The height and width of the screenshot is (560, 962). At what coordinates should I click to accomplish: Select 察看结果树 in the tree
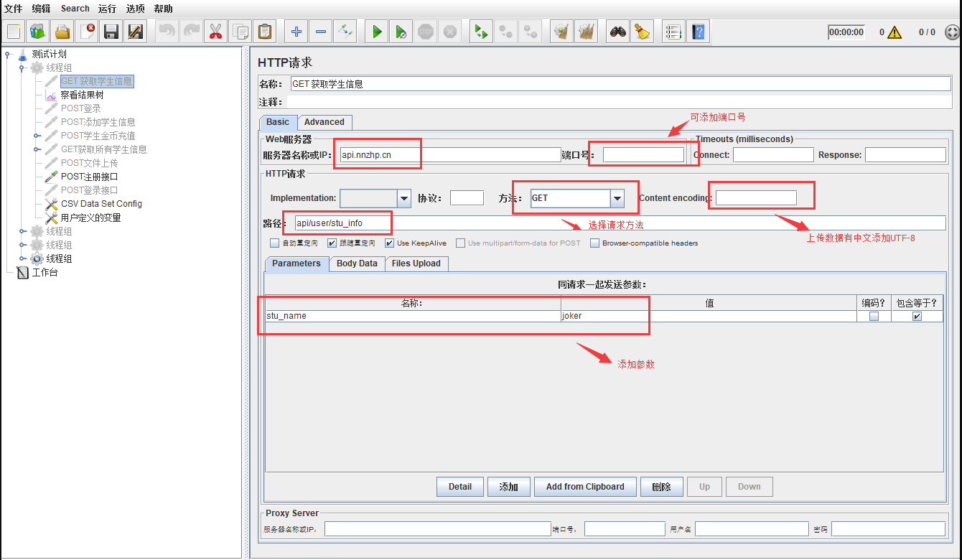(x=82, y=95)
